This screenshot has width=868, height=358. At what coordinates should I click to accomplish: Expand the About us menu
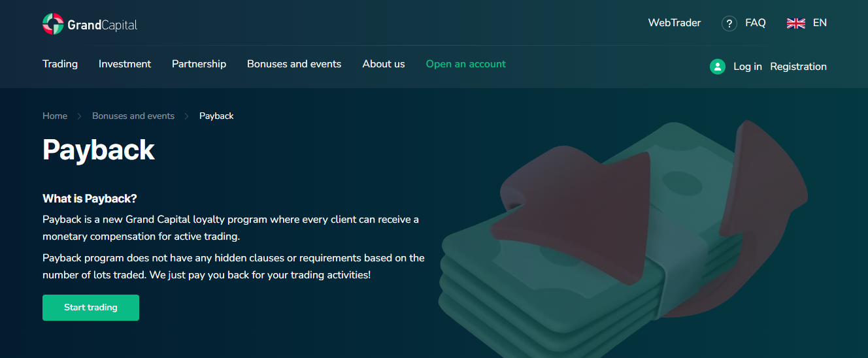pyautogui.click(x=384, y=64)
